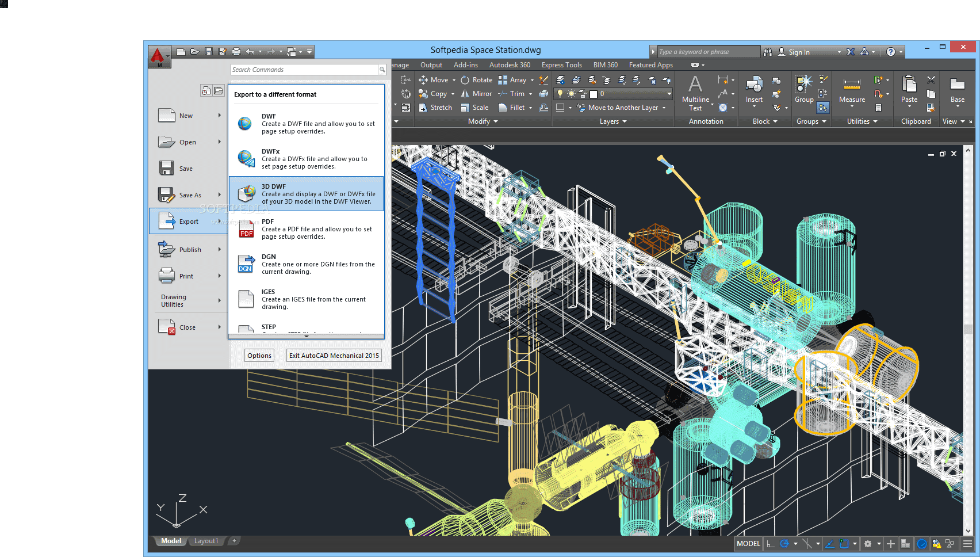Click the Move to Another Layer button
Viewport: 980px width, 557px height.
(621, 108)
